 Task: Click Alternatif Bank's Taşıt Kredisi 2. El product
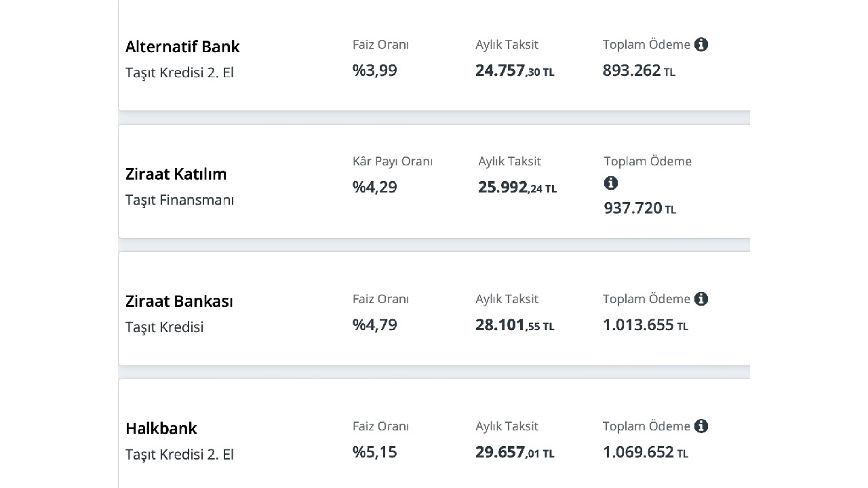tap(180, 73)
